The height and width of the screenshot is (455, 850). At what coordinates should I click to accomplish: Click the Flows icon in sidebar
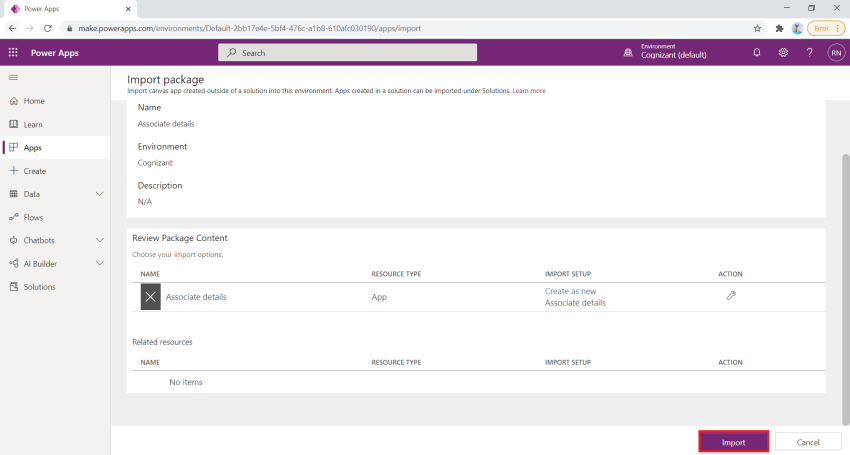14,217
